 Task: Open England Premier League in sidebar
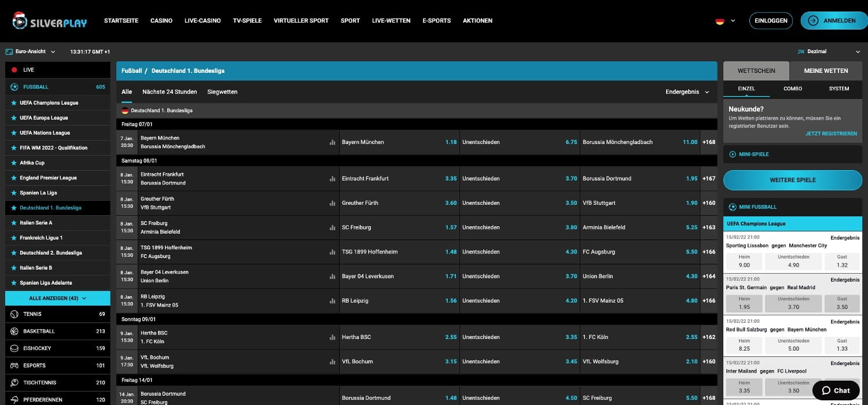58,178
